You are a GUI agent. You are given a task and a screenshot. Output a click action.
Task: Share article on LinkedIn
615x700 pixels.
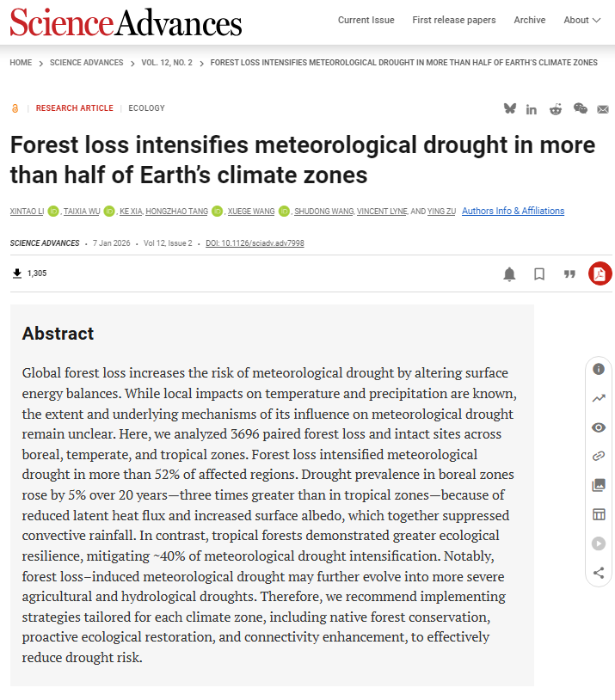[532, 109]
